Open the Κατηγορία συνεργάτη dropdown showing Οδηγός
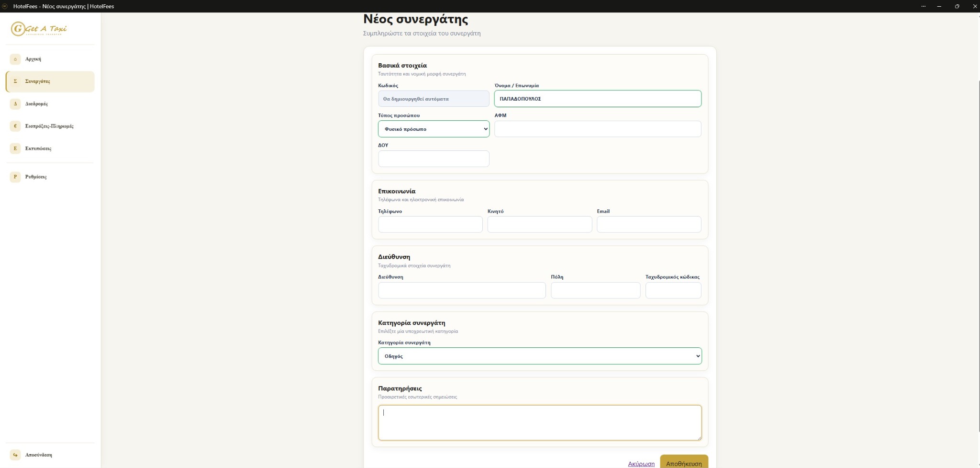The image size is (980, 468). click(540, 356)
